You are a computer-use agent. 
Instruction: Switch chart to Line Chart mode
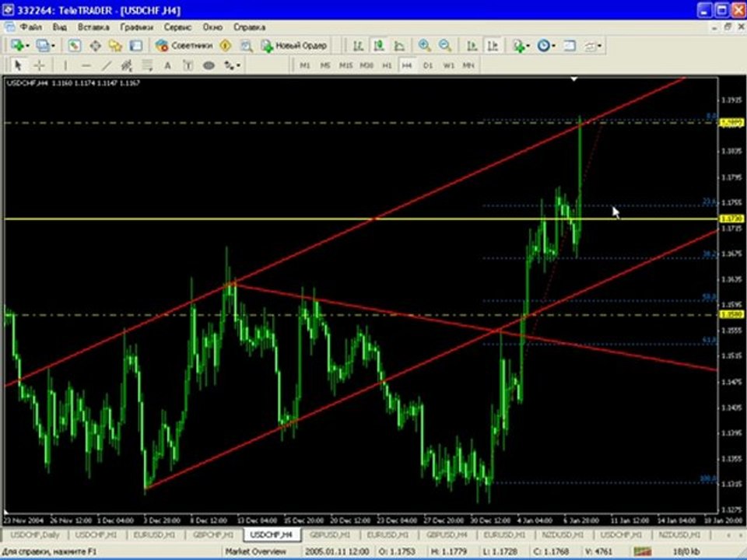click(399, 46)
